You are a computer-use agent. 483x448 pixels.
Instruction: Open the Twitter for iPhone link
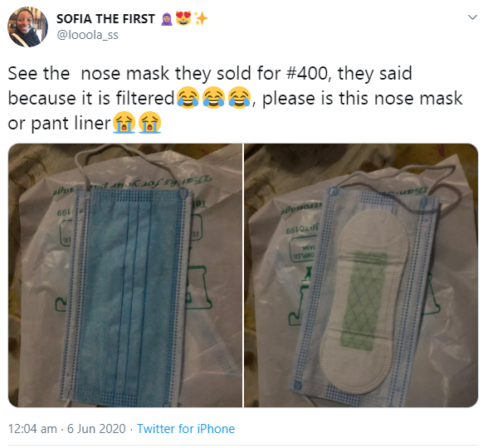click(186, 429)
